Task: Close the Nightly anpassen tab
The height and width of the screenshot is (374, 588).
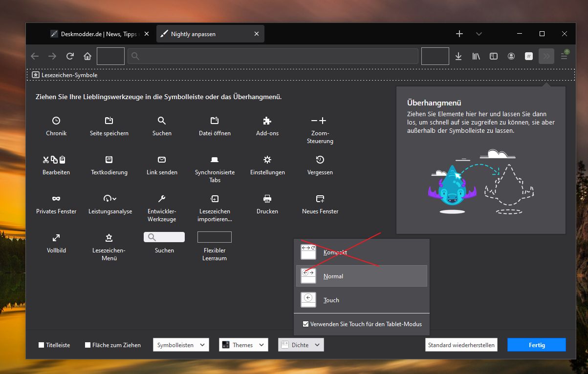Action: click(257, 34)
